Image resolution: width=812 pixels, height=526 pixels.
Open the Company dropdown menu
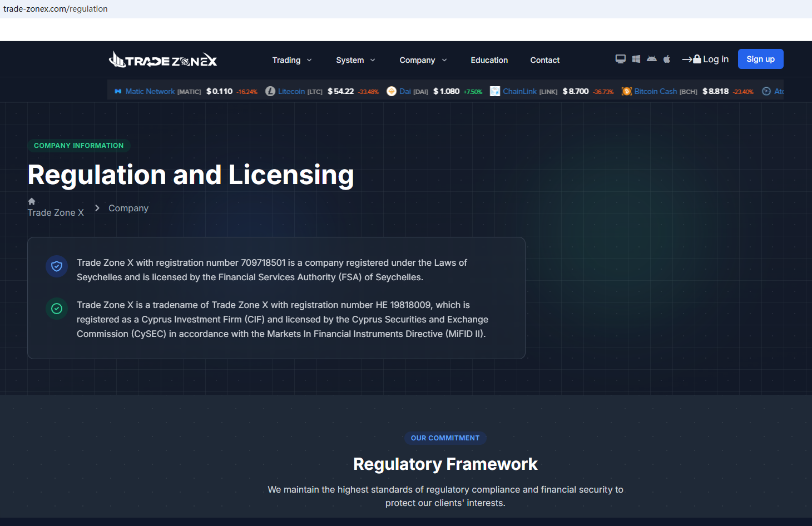(423, 60)
